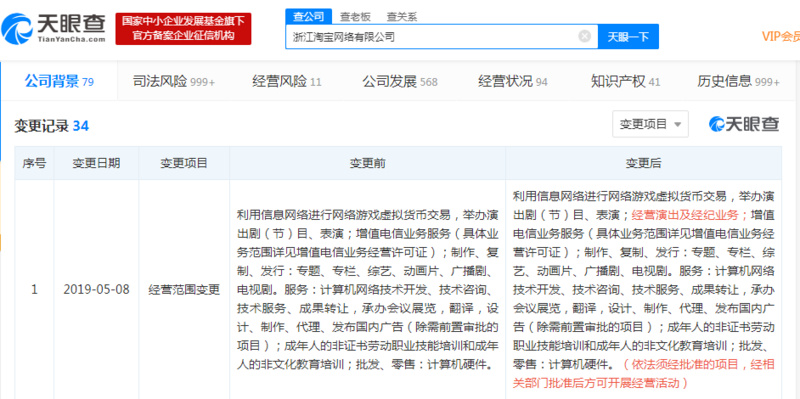Switch to the 查关系 search tab
Screen dimensions: 800x399
coord(402,17)
